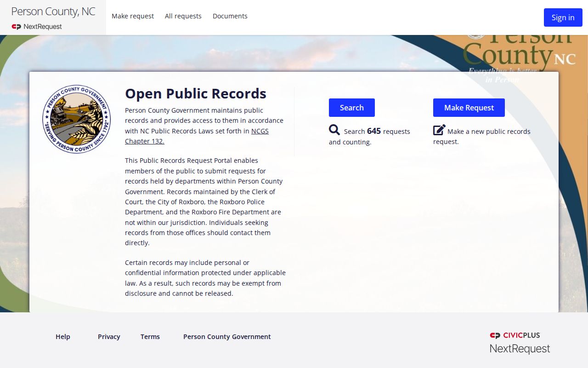
Task: Click the Sign in button
Action: (x=563, y=17)
